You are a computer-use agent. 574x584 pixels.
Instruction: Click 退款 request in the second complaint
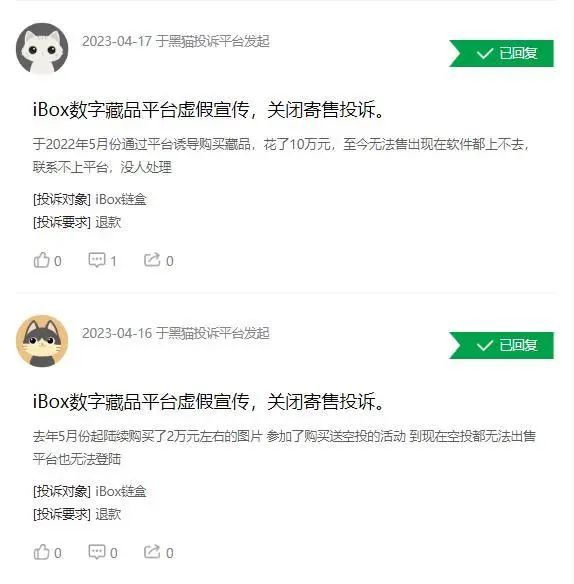pos(108,515)
